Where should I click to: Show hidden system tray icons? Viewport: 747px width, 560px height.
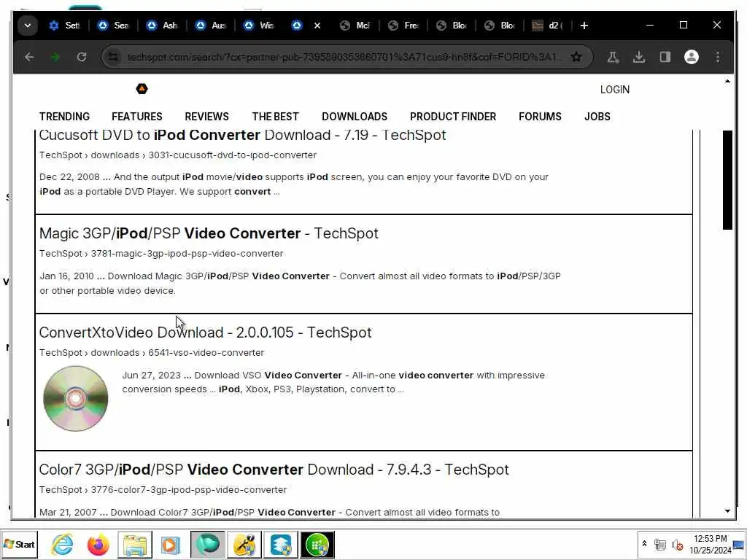(645, 544)
